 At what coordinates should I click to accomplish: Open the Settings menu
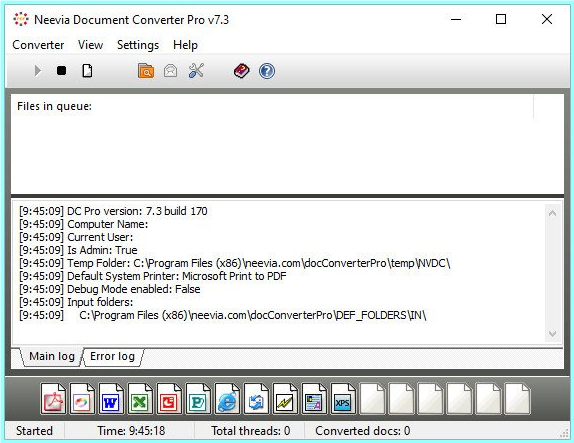pos(138,45)
